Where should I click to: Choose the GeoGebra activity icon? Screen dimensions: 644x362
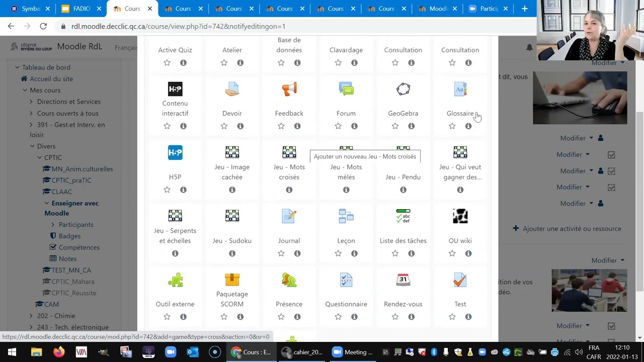(x=403, y=89)
